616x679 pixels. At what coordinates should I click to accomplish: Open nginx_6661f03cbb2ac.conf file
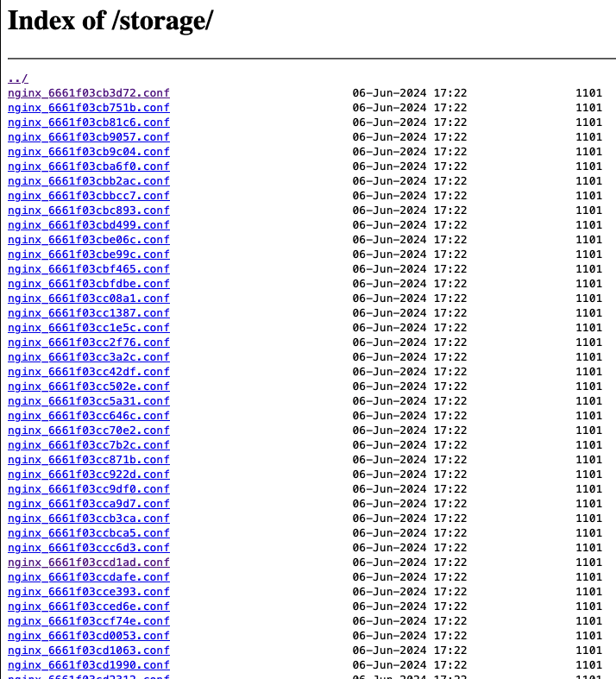(89, 181)
